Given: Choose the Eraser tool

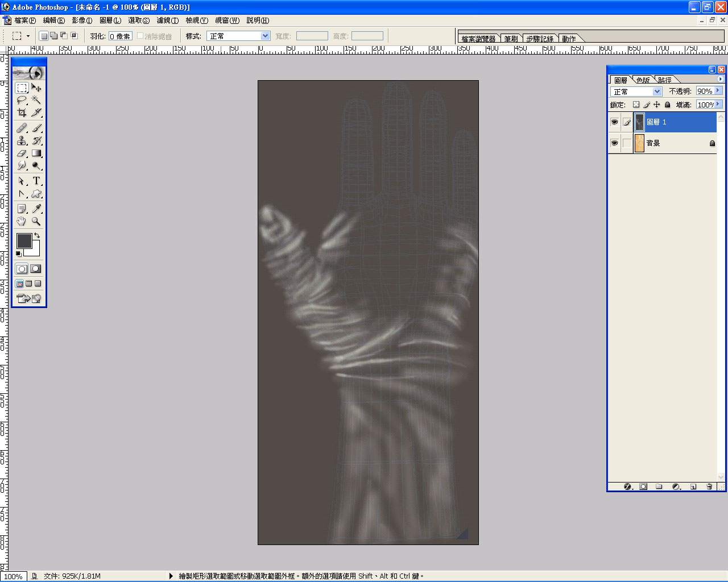Looking at the screenshot, I should coord(22,153).
